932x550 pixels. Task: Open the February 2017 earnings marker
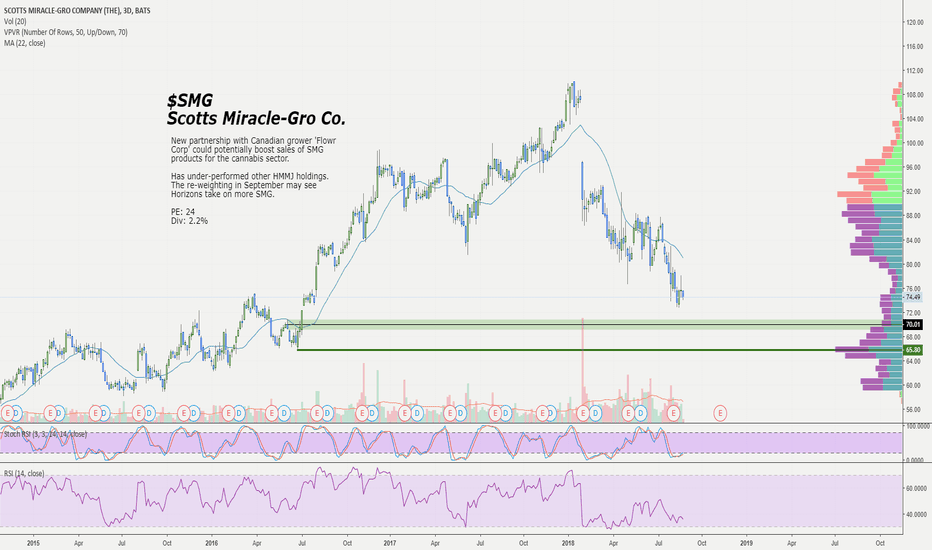pyautogui.click(x=405, y=412)
